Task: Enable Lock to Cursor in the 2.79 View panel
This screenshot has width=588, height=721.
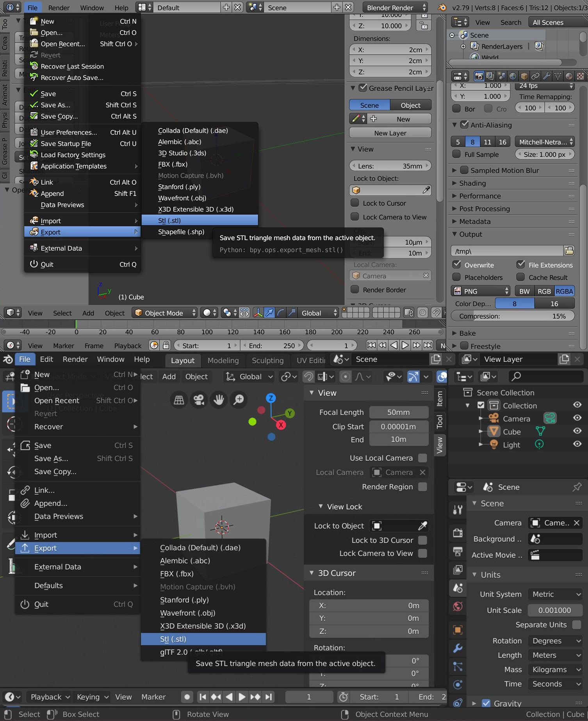Action: tap(355, 203)
